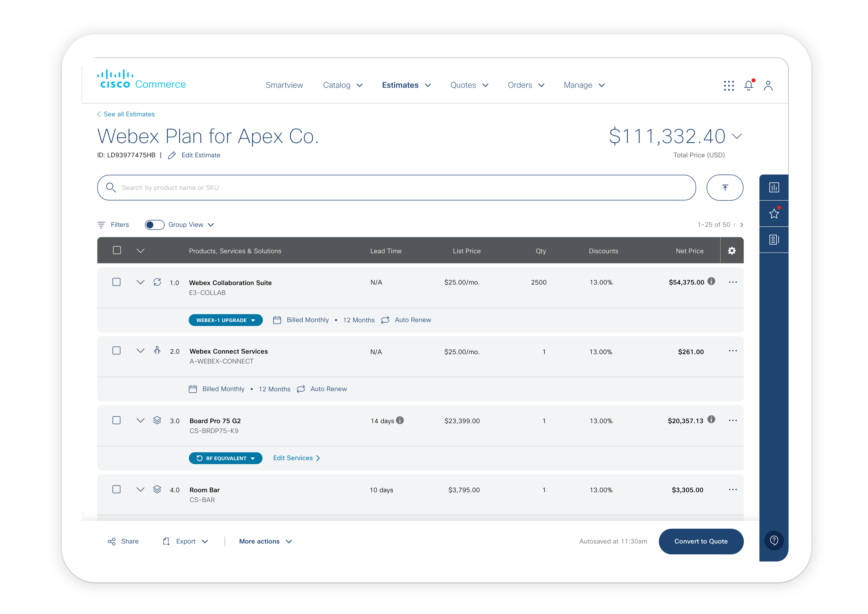Click the help question mark button

[x=774, y=541]
